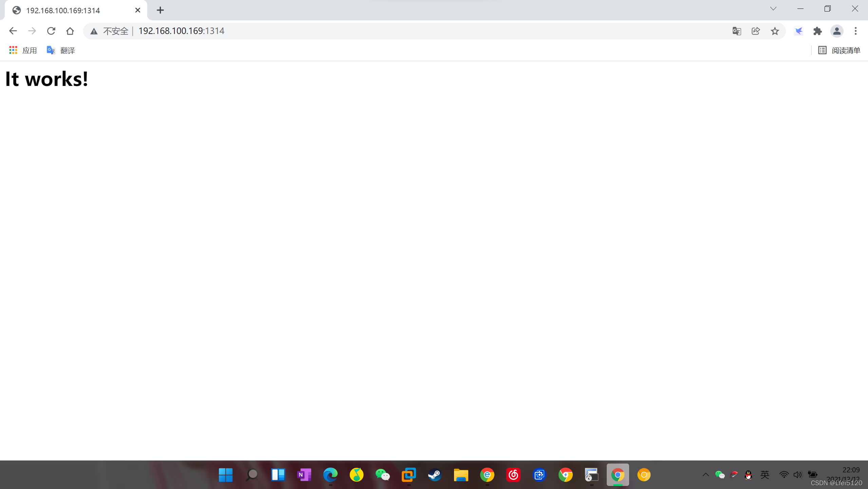Viewport: 868px width, 489px height.
Task: Close the current browser tab
Action: pyautogui.click(x=137, y=10)
